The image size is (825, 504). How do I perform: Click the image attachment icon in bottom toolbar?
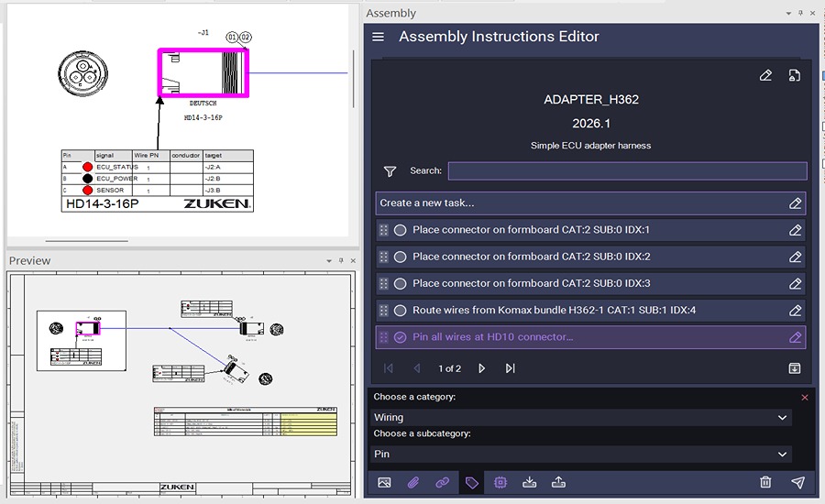coord(384,483)
